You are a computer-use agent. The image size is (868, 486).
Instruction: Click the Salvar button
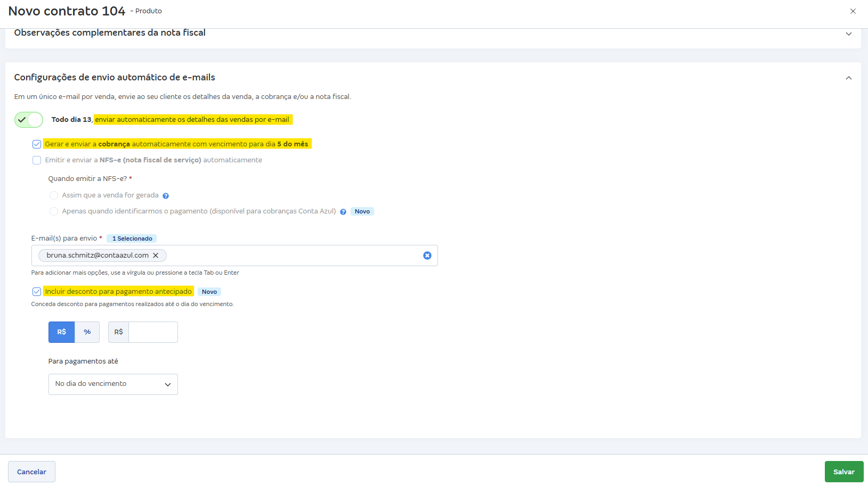click(844, 471)
